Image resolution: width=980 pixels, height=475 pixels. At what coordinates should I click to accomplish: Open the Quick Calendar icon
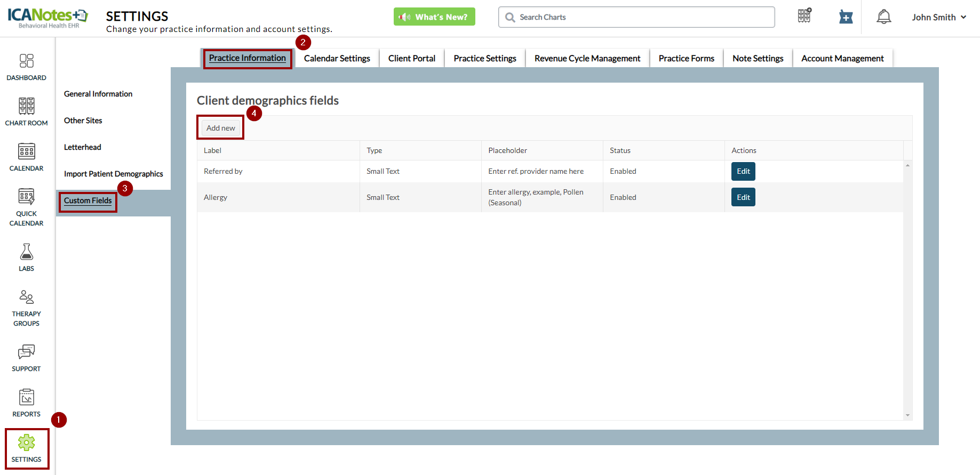26,197
